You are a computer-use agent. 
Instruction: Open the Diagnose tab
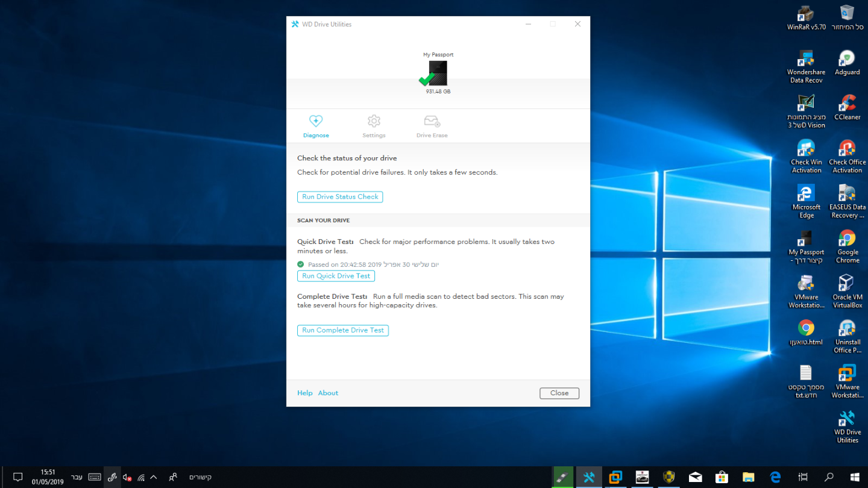coord(316,127)
